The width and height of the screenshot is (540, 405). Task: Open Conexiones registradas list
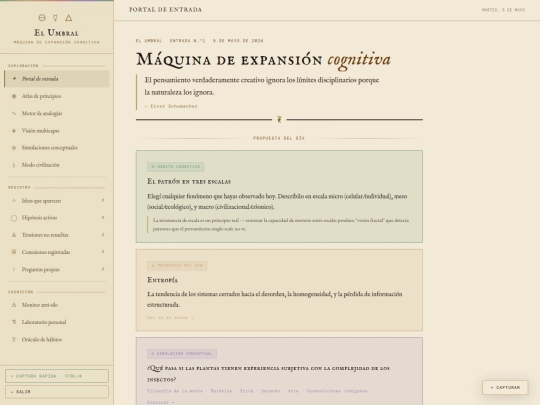pyautogui.click(x=57, y=252)
